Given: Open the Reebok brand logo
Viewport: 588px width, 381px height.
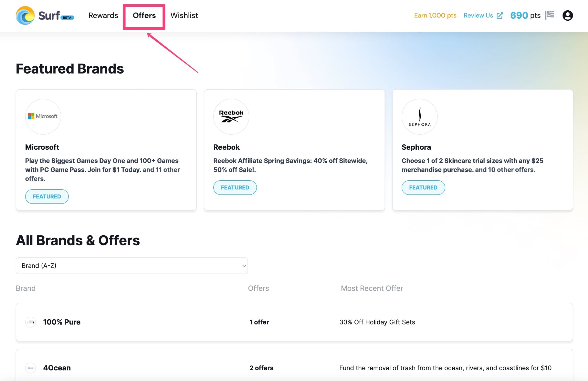Looking at the screenshot, I should pyautogui.click(x=231, y=116).
